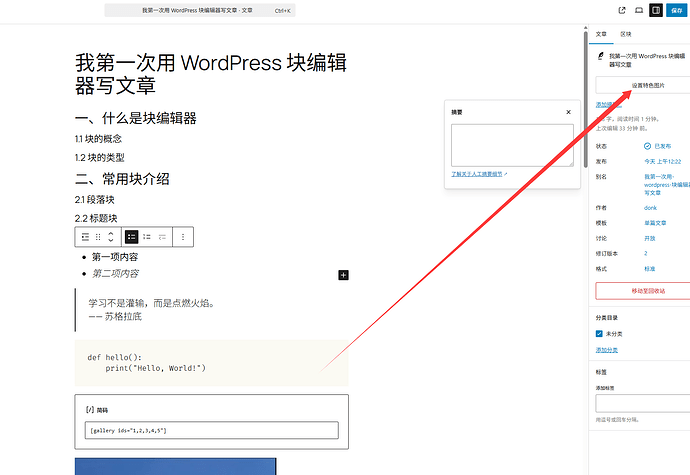The height and width of the screenshot is (475, 690).
Task: Open the 开放 discussion settings
Action: click(x=650, y=238)
